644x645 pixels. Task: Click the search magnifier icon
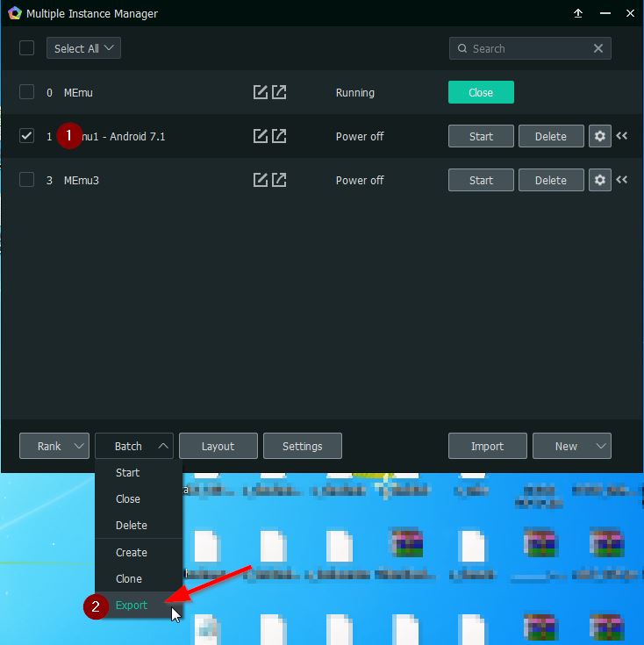[x=462, y=48]
